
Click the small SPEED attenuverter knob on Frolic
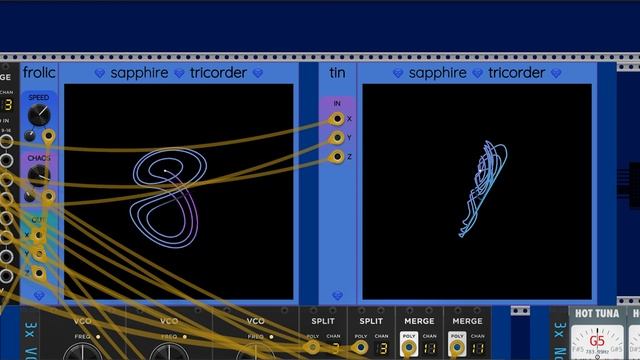coord(29,136)
